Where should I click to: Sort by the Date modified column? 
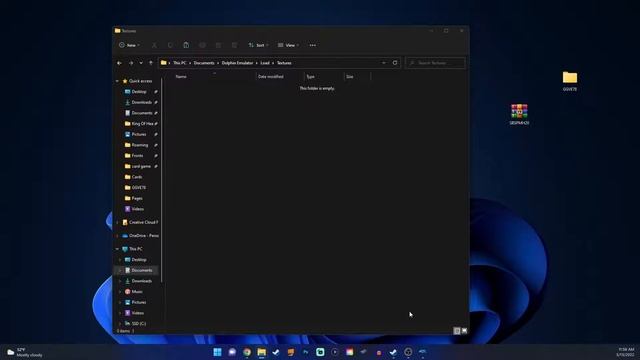coord(271,77)
